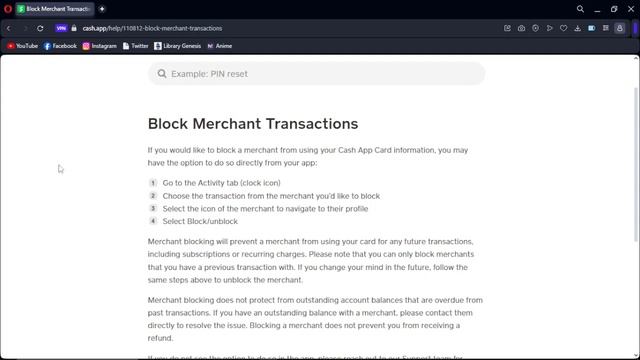The height and width of the screenshot is (360, 640).
Task: Open the player send icon in toolbar
Action: [x=549, y=28]
